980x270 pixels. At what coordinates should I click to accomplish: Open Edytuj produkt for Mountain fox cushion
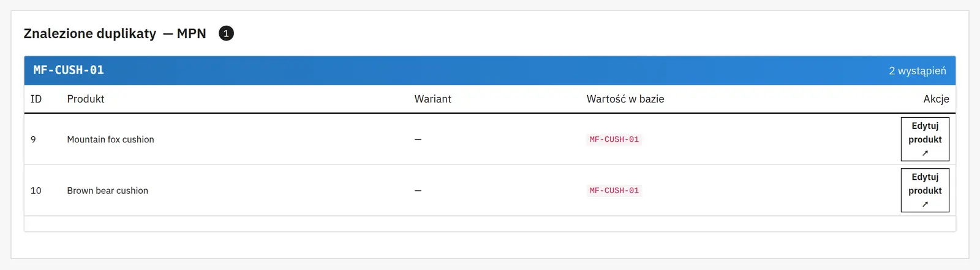coord(925,139)
